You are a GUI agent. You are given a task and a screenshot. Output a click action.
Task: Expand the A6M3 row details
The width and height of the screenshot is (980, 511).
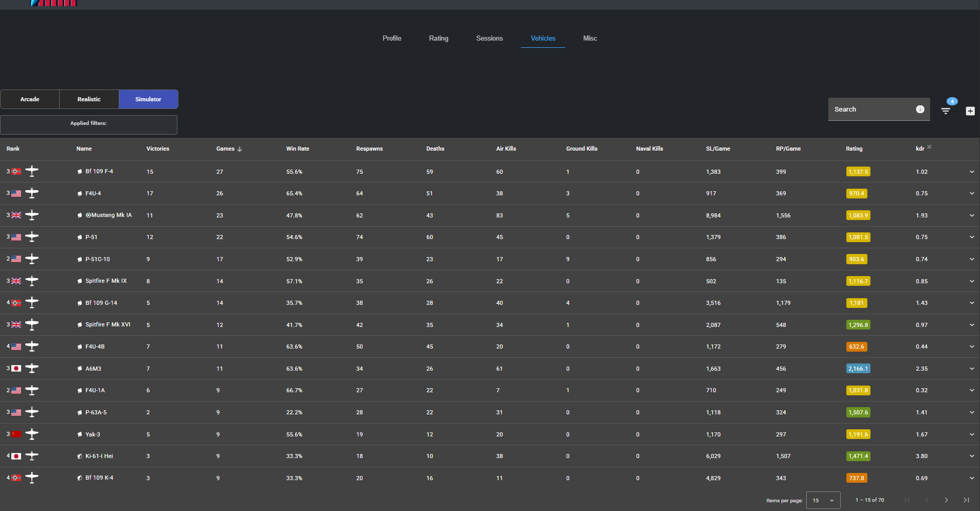(972, 369)
